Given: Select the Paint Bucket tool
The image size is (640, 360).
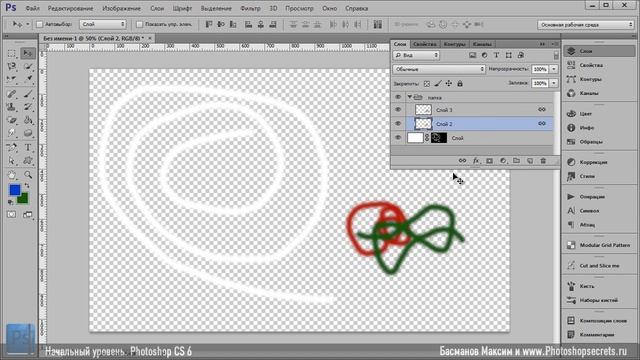Looking at the screenshot, I should (x=28, y=120).
